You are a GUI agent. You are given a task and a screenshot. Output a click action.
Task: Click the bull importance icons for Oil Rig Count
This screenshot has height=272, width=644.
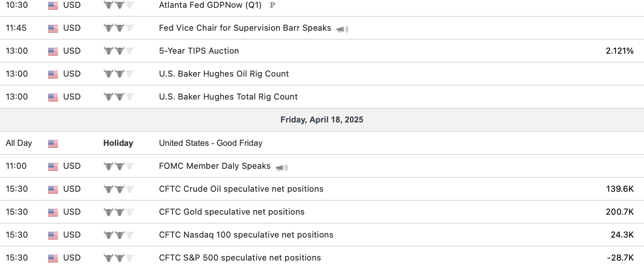[x=118, y=74]
